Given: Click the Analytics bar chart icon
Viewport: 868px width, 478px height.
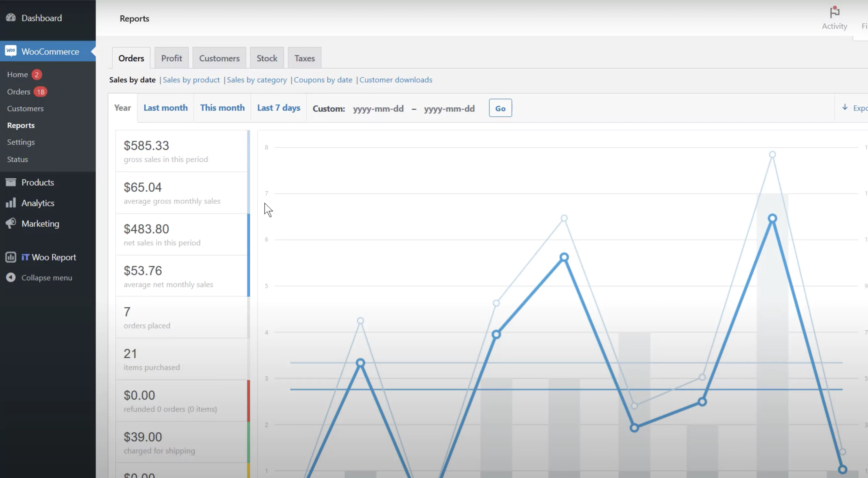Looking at the screenshot, I should pos(11,203).
